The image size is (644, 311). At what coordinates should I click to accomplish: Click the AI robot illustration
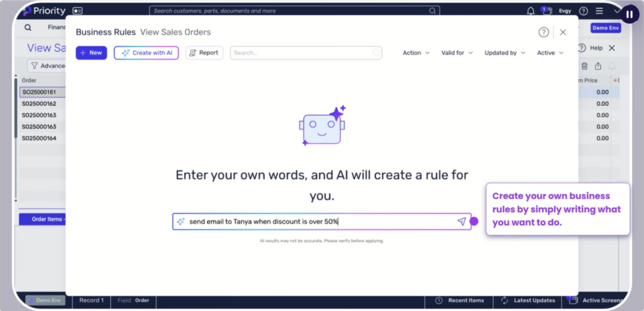coord(322,126)
